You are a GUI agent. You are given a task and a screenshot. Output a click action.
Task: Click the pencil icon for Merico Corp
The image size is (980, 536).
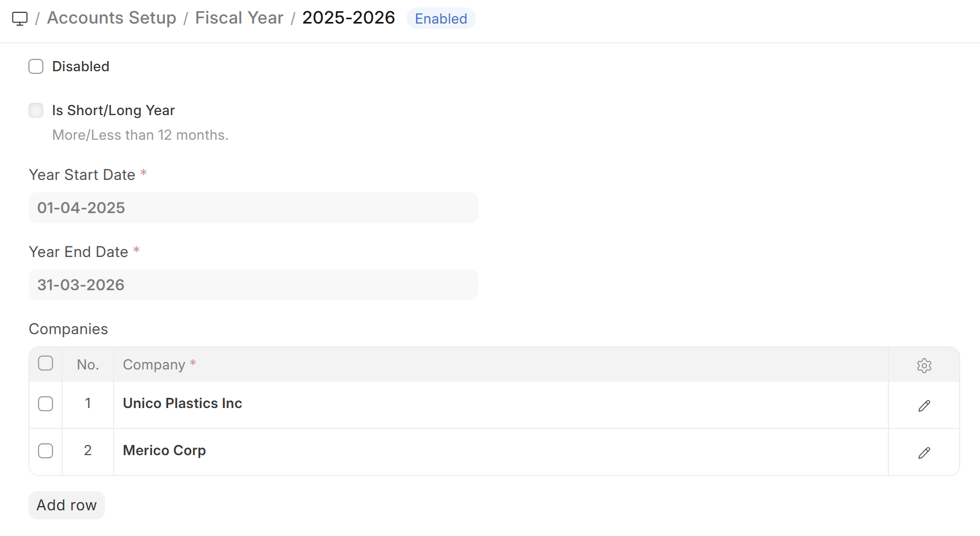click(x=924, y=453)
